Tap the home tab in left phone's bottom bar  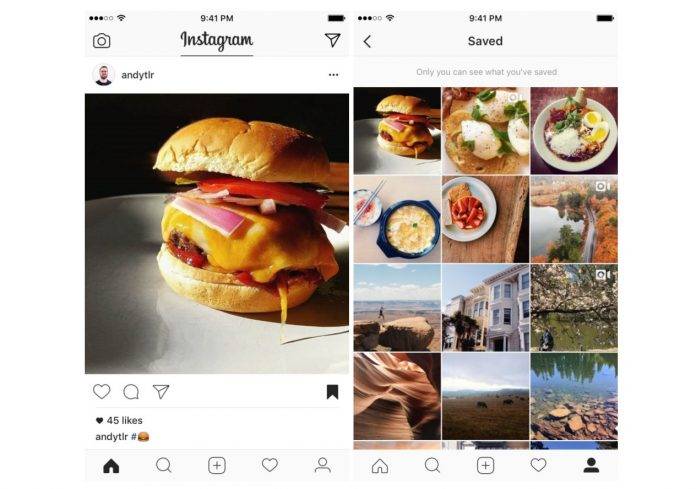(111, 466)
